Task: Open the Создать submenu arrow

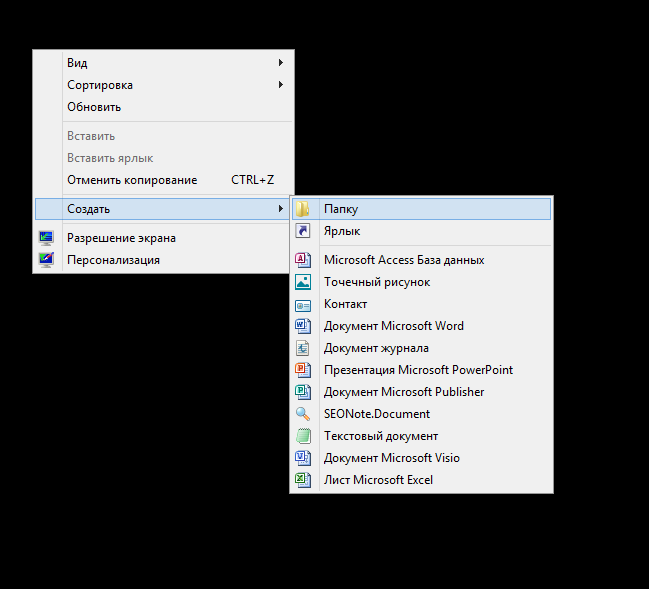Action: [280, 209]
